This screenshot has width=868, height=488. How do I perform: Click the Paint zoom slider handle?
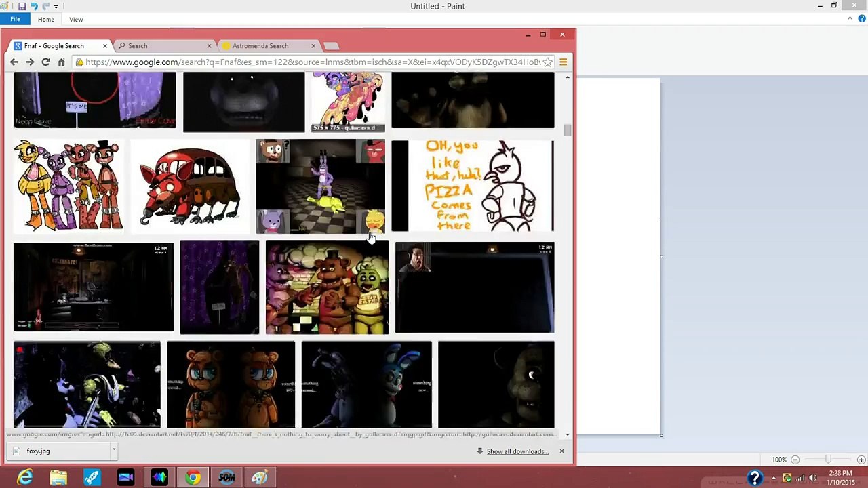tap(828, 460)
